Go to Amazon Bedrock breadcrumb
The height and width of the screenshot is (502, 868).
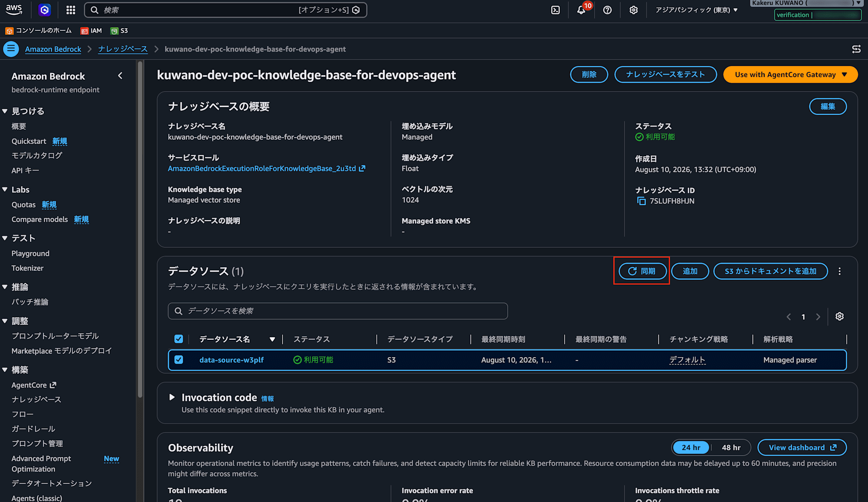pyautogui.click(x=53, y=49)
